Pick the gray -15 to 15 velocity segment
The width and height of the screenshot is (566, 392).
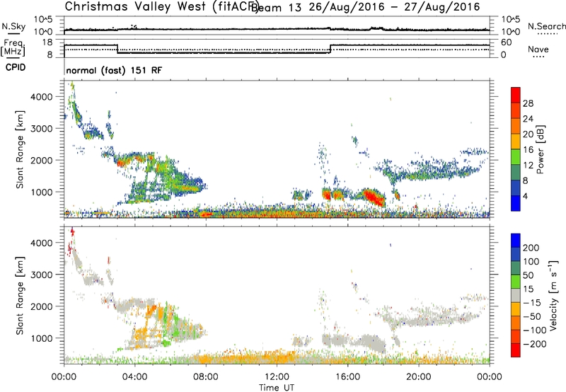pos(516,295)
